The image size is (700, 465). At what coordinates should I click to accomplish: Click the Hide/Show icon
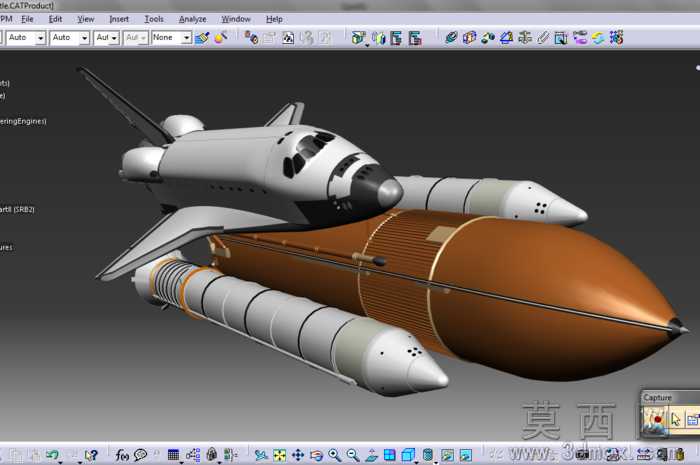click(x=447, y=455)
